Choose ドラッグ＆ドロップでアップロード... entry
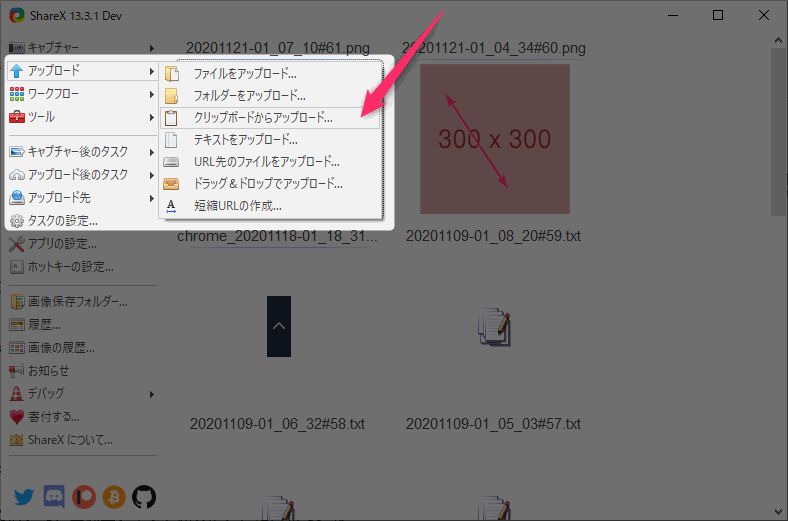Image resolution: width=788 pixels, height=521 pixels. [270, 184]
